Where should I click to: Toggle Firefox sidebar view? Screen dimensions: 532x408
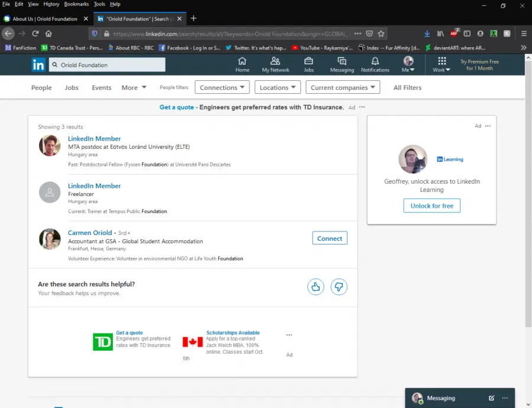(x=467, y=34)
